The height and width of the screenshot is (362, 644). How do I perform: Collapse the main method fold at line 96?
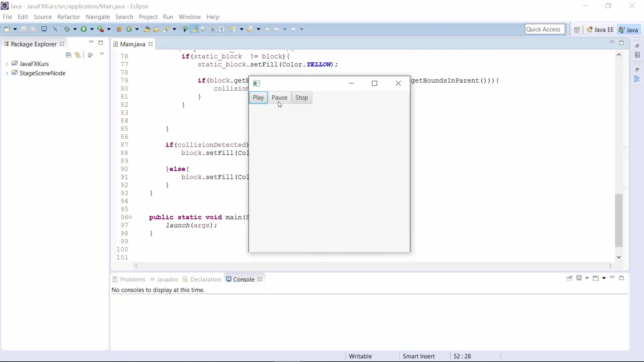pyautogui.click(x=130, y=217)
